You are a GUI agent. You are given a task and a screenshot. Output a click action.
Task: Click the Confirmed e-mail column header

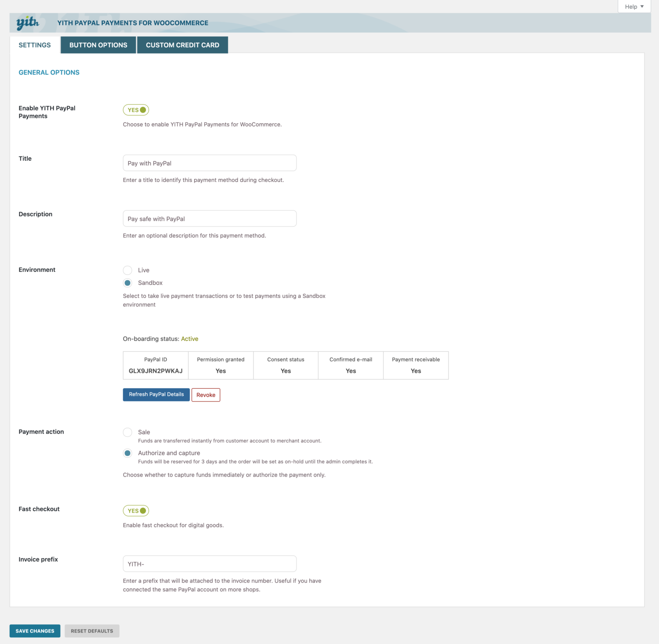(x=351, y=359)
